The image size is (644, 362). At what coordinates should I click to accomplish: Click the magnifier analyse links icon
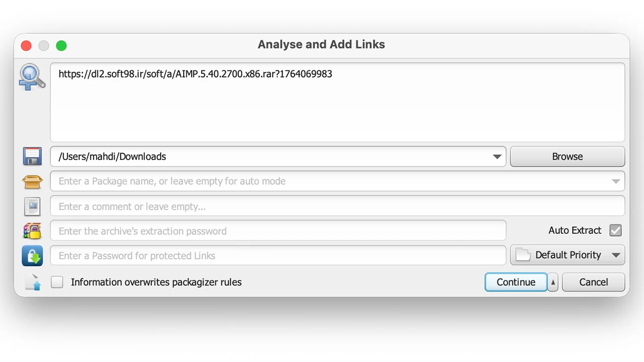(x=32, y=77)
